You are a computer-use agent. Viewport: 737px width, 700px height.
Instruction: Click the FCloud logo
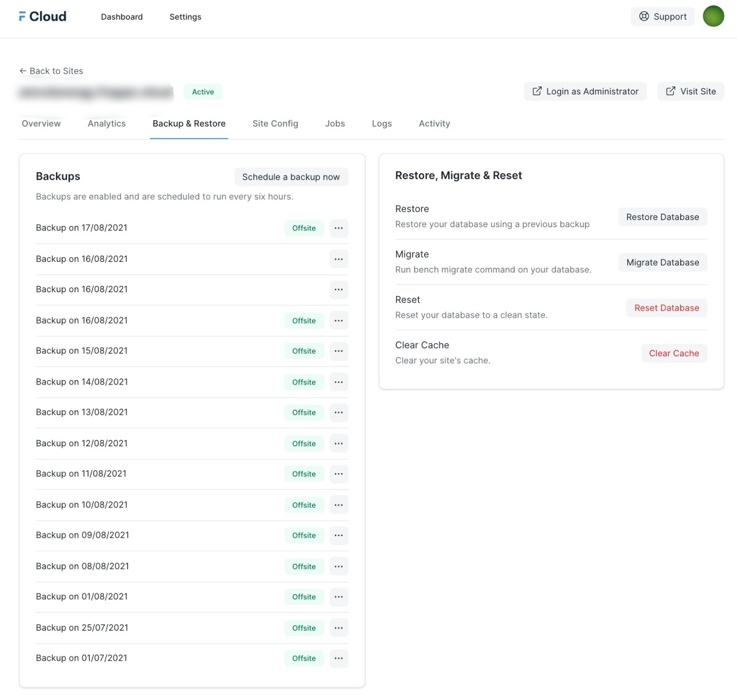pyautogui.click(x=42, y=16)
